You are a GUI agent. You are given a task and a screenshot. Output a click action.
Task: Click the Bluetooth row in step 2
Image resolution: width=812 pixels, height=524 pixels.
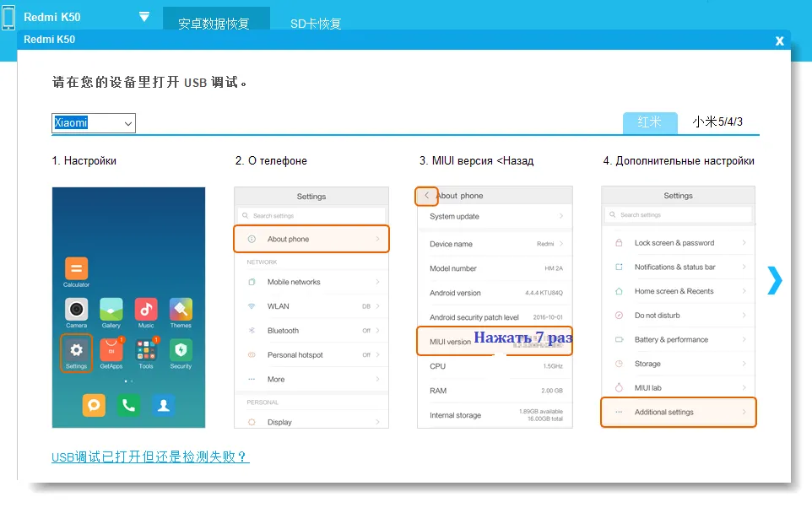pos(311,331)
